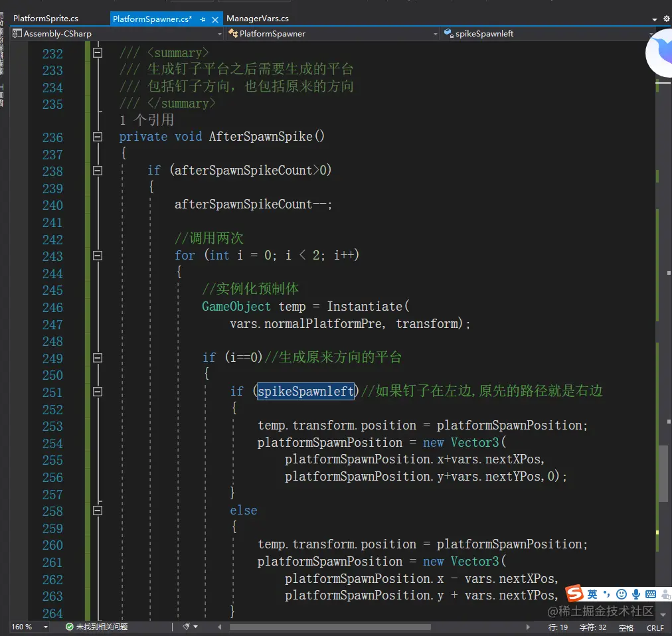
Task: Collapse the for loop at line 243
Action: (98, 256)
